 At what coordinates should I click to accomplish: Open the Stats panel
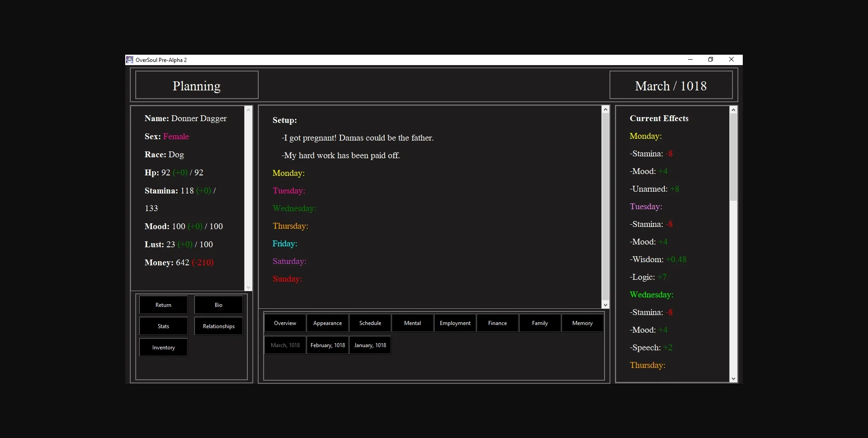[x=163, y=326]
